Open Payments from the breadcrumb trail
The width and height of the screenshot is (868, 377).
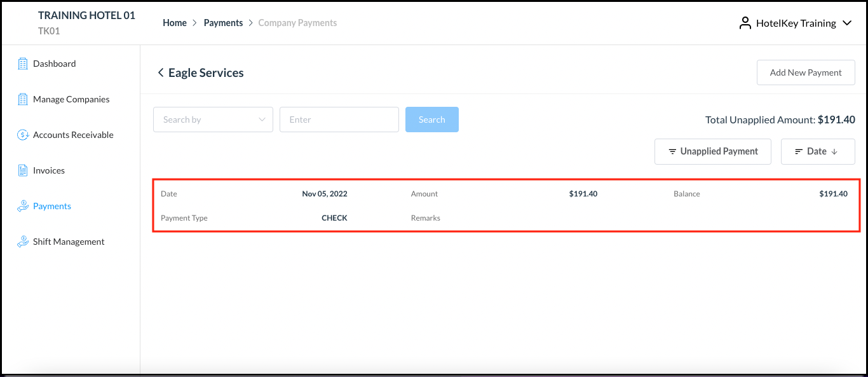pos(223,22)
